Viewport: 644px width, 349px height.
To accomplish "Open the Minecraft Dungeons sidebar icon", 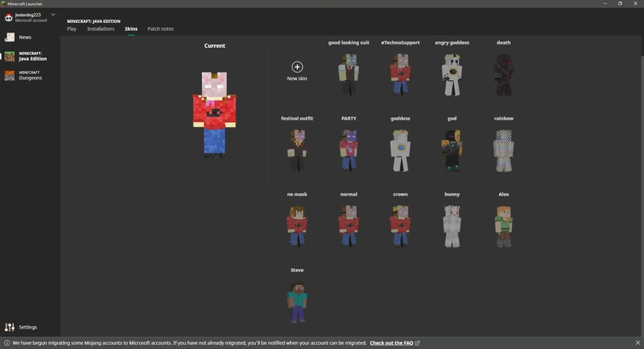I will point(9,75).
